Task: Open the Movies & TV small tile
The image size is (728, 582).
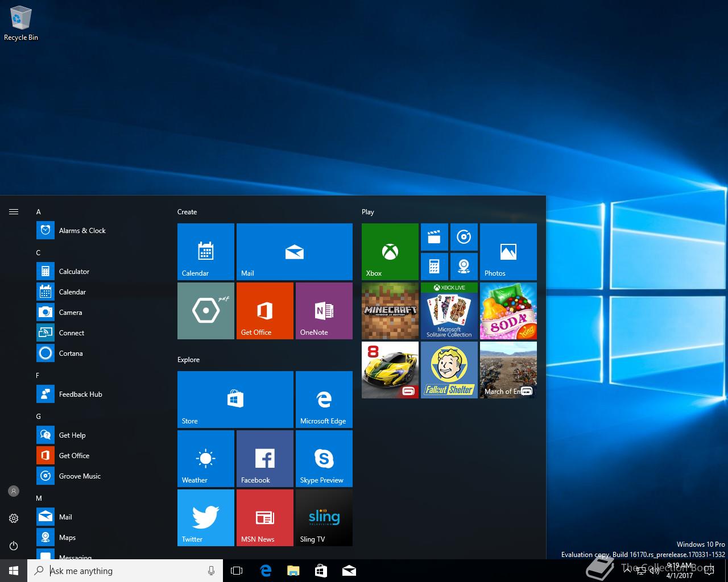Action: click(x=435, y=237)
